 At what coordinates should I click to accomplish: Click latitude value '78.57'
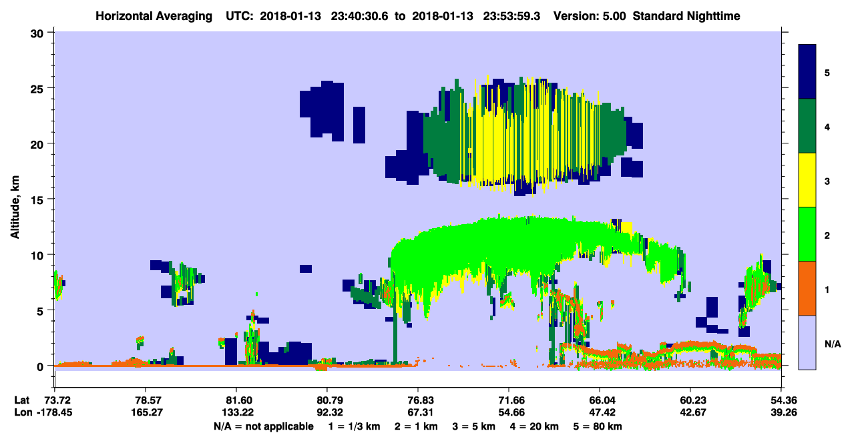coord(145,400)
